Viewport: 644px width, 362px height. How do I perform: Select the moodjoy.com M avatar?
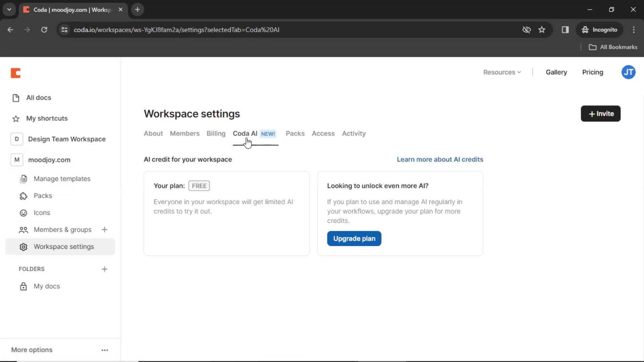point(17,160)
